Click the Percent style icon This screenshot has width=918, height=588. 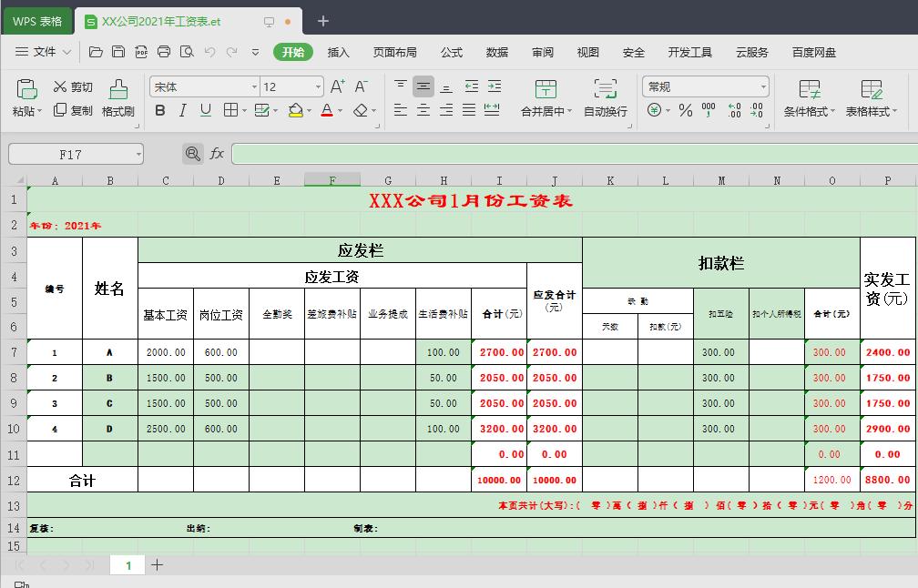[x=686, y=109]
